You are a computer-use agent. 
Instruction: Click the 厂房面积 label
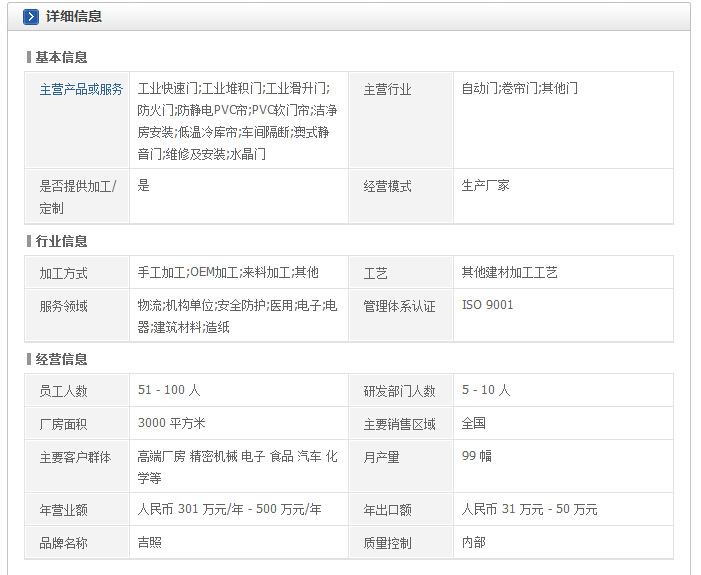click(63, 424)
